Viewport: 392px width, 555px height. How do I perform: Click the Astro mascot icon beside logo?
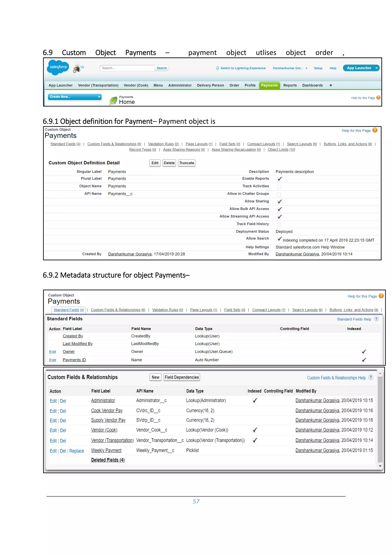pyautogui.click(x=77, y=68)
